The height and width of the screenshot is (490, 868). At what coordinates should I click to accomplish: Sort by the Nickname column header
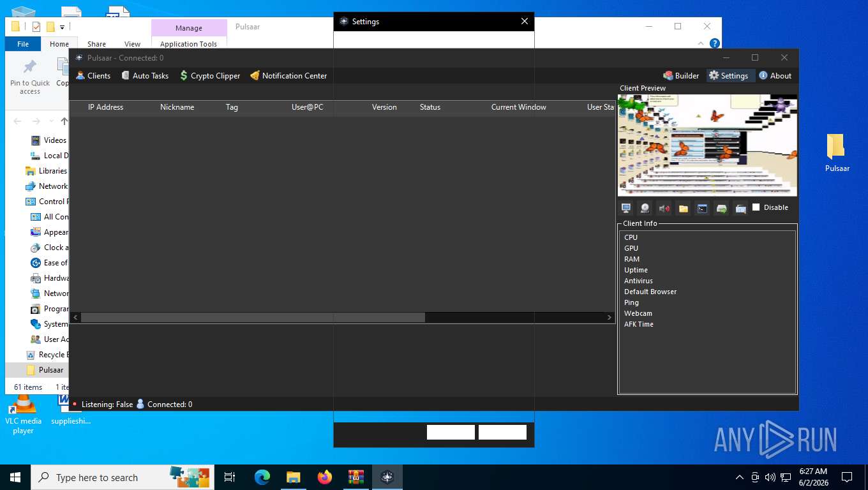click(x=177, y=107)
